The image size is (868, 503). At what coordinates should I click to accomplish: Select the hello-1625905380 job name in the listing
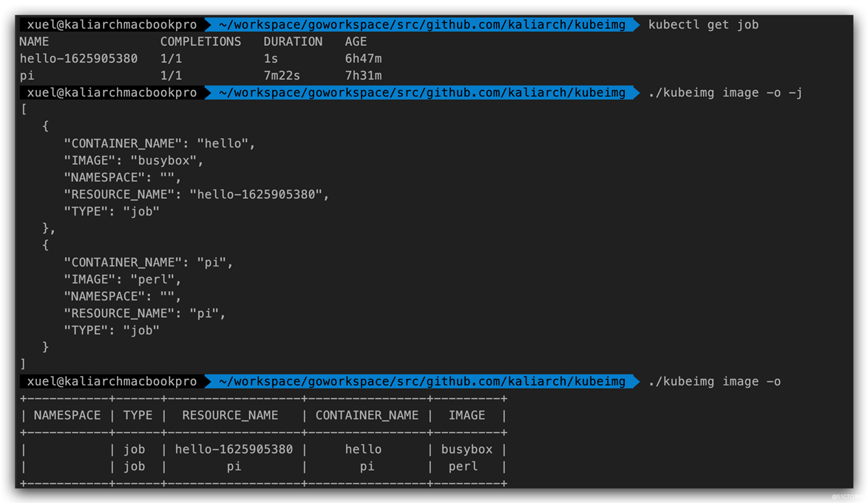click(78, 58)
